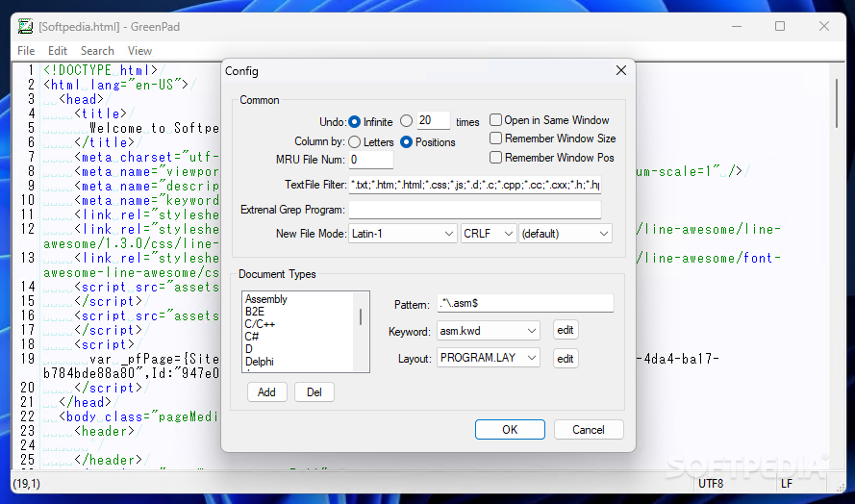Open the Edit menu

pyautogui.click(x=58, y=51)
